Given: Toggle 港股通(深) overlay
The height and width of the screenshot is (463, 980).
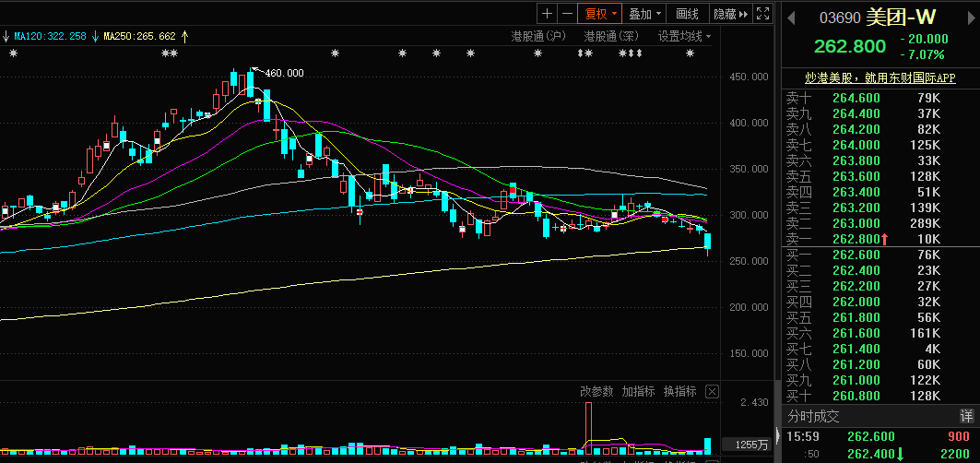Looking at the screenshot, I should coord(610,36).
